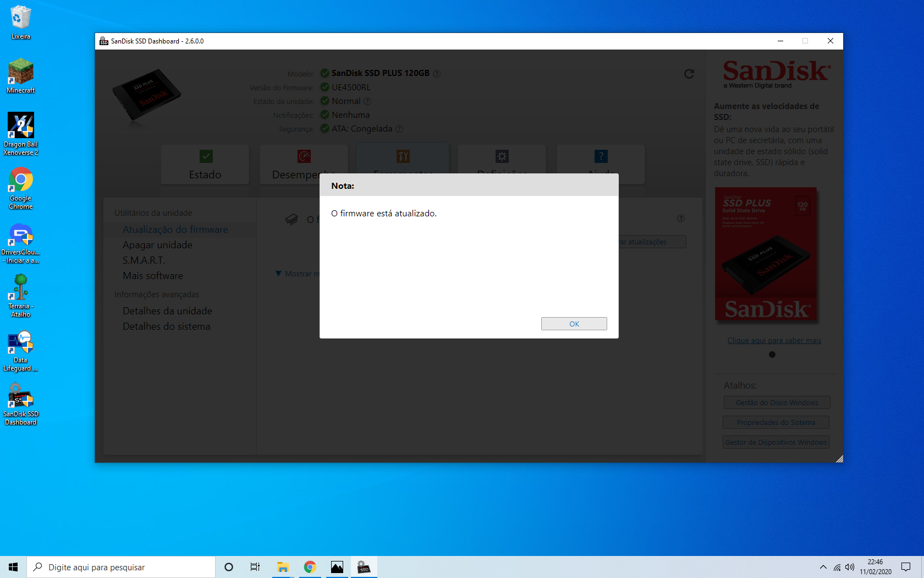924x578 pixels.
Task: Select S.M.A.R.T. in sidebar
Action: click(144, 260)
